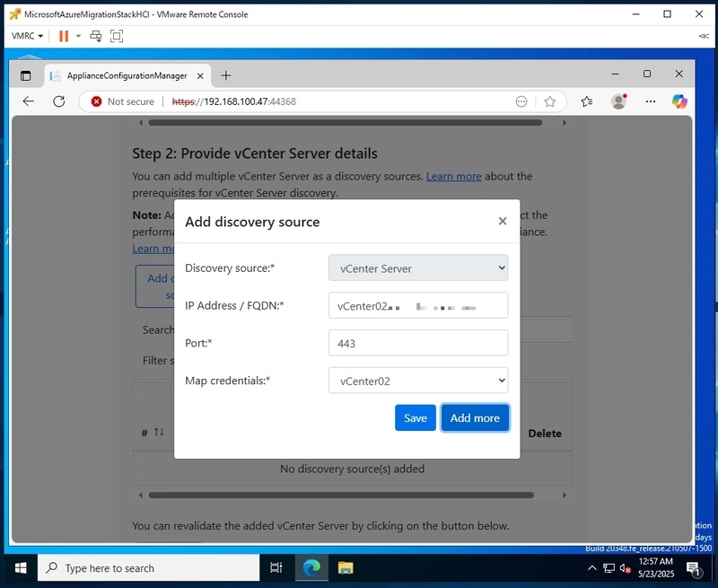
Task: Enter full screen mode in VMRC
Action: 117,36
